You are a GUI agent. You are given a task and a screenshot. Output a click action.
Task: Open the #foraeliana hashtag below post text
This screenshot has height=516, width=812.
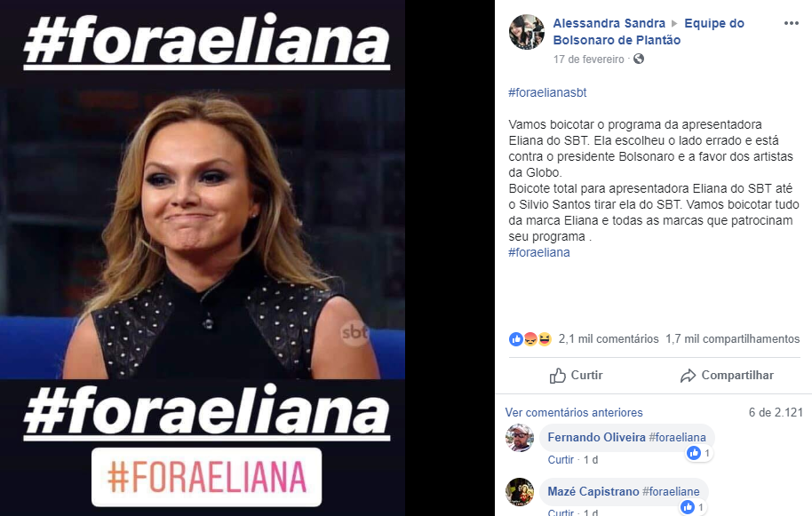point(539,252)
